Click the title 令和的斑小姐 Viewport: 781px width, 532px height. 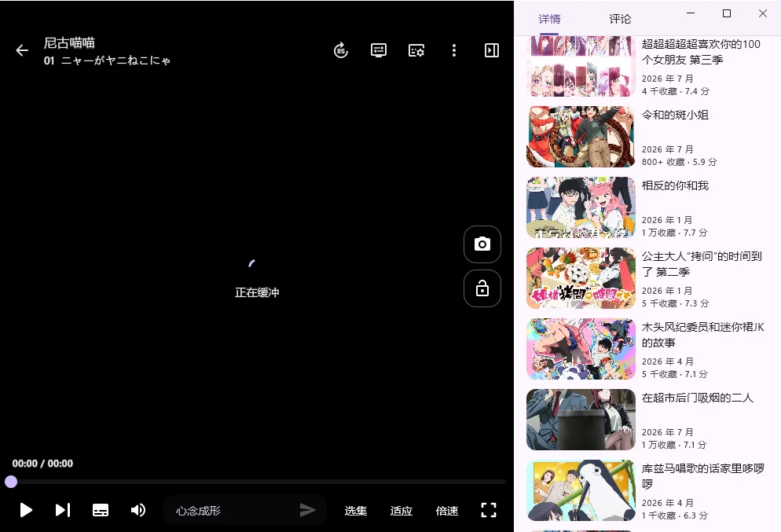point(675,115)
